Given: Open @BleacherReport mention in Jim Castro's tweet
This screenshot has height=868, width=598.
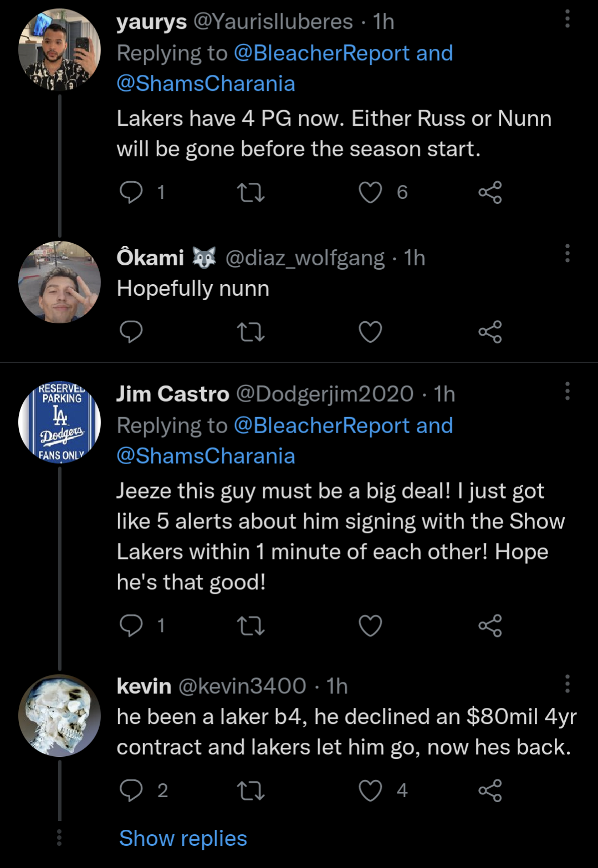Looking at the screenshot, I should pos(322,425).
